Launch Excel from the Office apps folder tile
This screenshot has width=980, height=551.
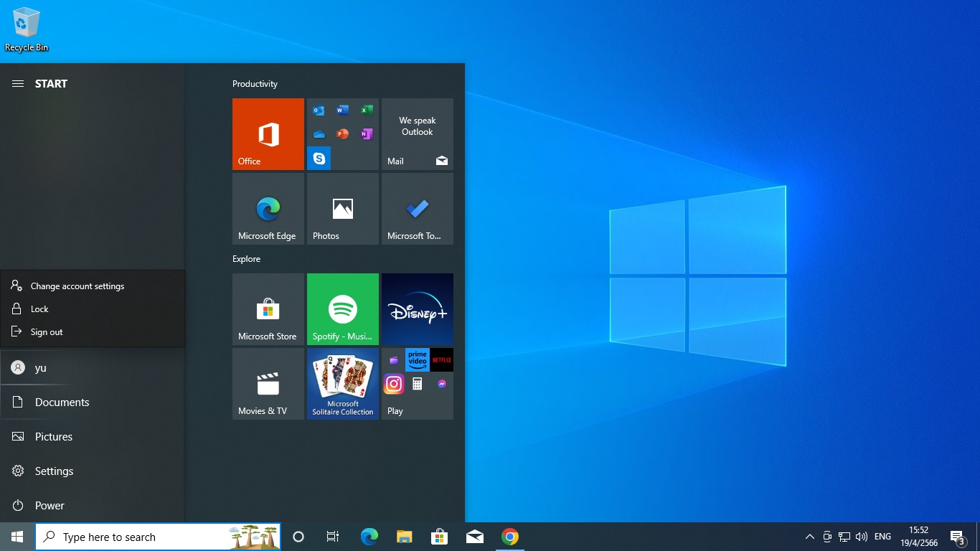pyautogui.click(x=367, y=110)
